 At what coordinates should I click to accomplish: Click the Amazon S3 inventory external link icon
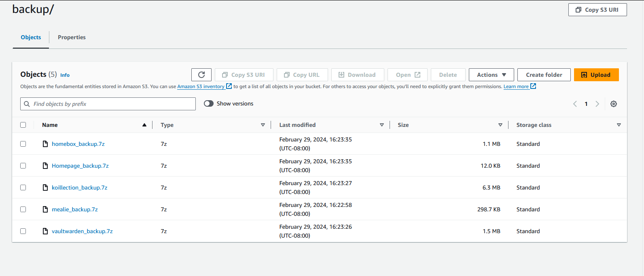click(229, 86)
